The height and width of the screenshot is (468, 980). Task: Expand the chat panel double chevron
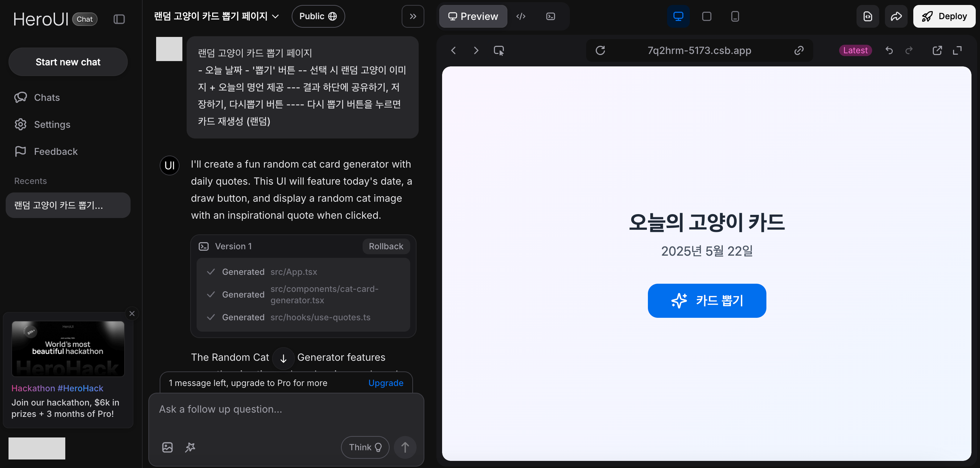coord(413,16)
